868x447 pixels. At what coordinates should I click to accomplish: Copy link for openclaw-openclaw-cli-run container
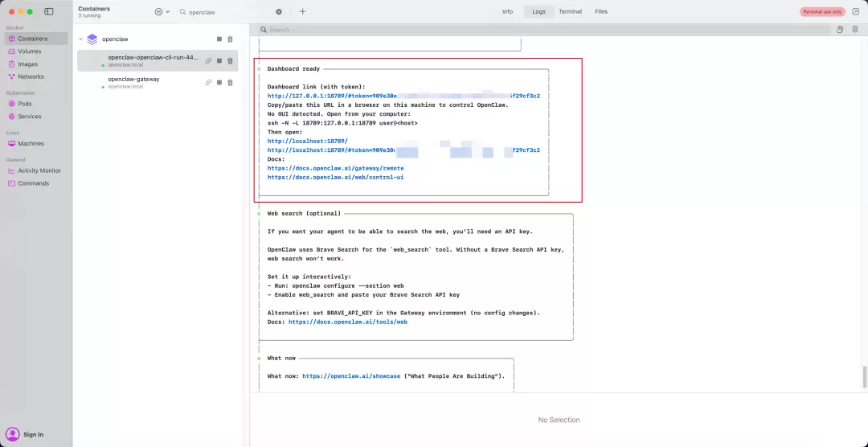[208, 61]
